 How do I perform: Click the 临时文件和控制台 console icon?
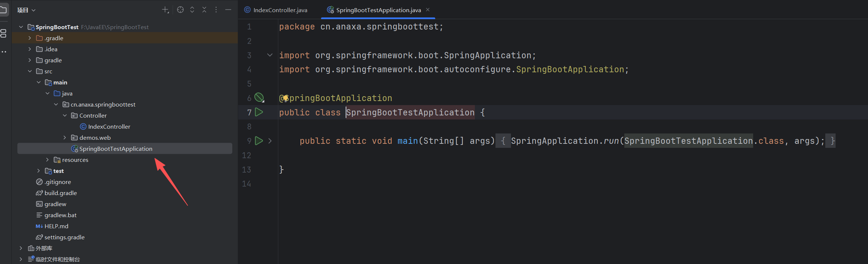31,259
